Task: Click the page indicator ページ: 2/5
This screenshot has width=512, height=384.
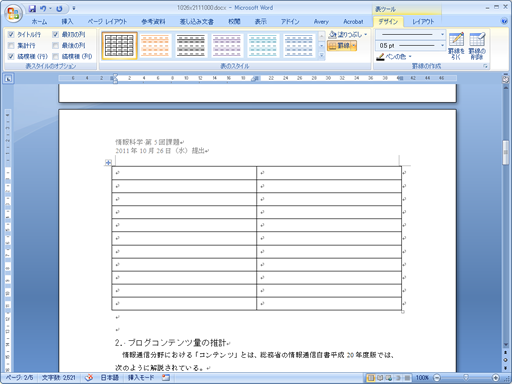Action: (x=20, y=378)
